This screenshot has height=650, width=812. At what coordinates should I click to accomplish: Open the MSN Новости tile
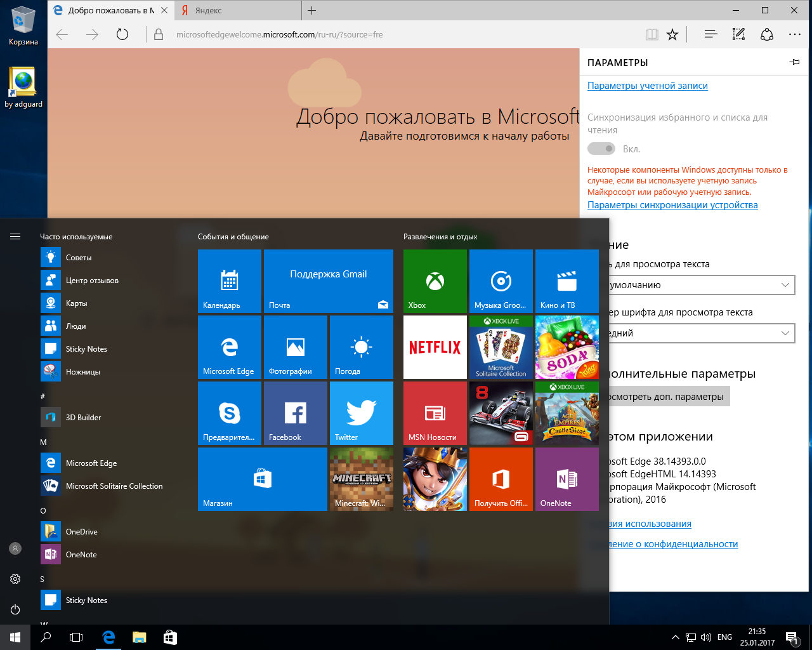tap(435, 413)
